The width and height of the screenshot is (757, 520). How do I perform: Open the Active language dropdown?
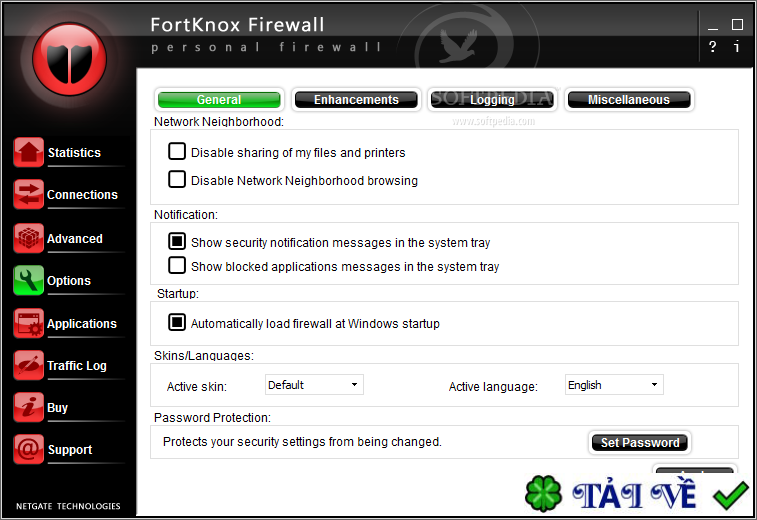tap(614, 385)
